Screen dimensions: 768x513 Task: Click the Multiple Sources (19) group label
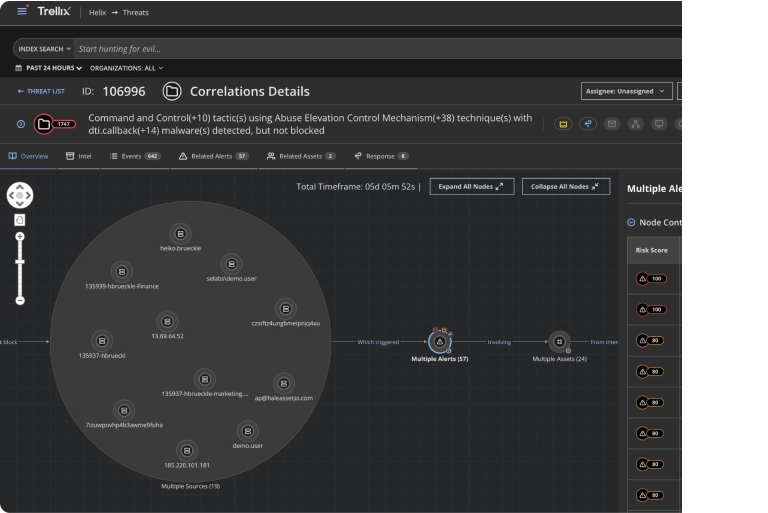pyautogui.click(x=191, y=487)
